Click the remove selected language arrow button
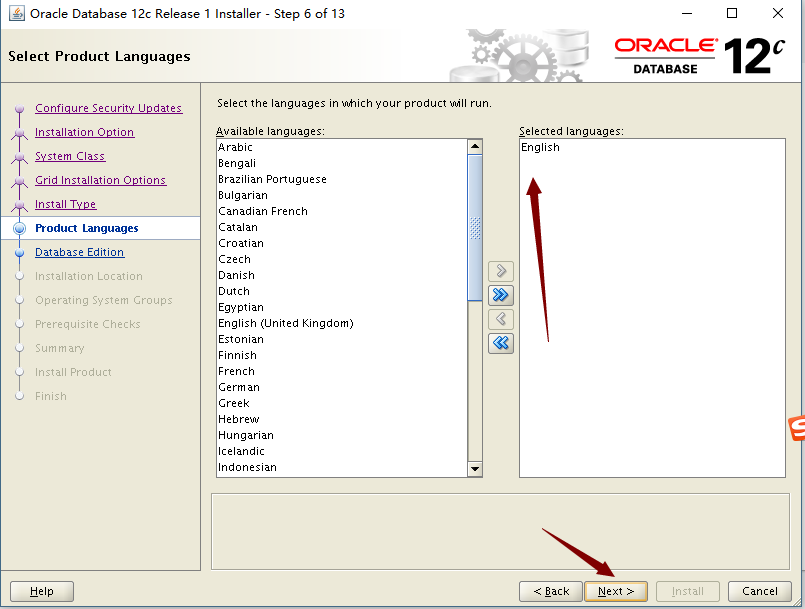The image size is (805, 609). click(x=501, y=319)
